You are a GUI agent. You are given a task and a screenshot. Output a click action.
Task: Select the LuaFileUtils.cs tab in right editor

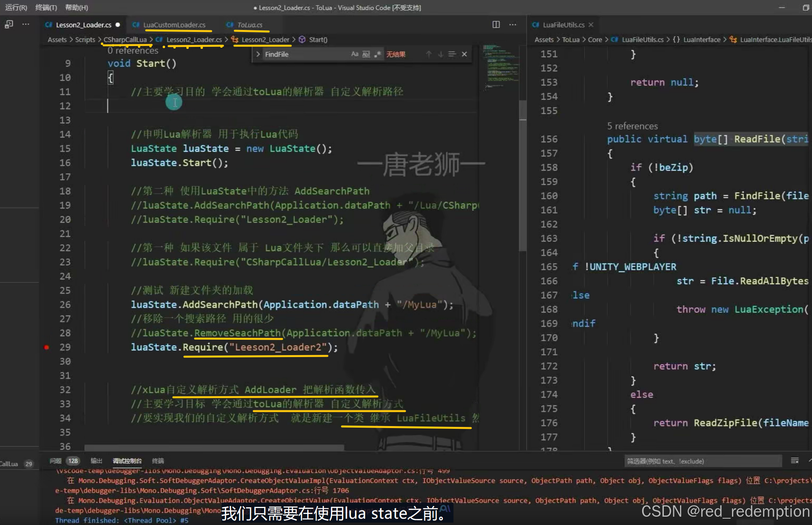[564, 25]
